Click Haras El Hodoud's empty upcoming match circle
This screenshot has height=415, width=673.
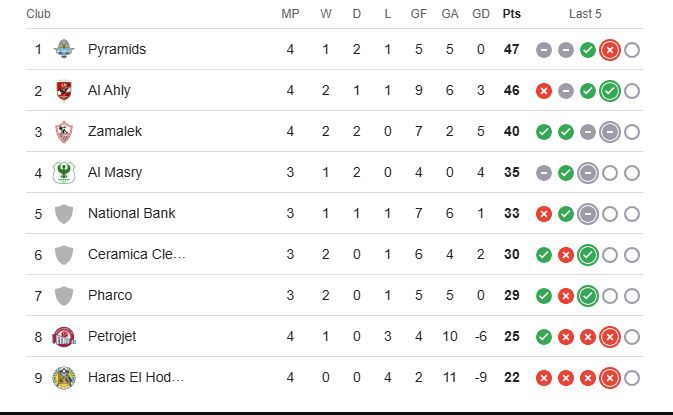[632, 378]
